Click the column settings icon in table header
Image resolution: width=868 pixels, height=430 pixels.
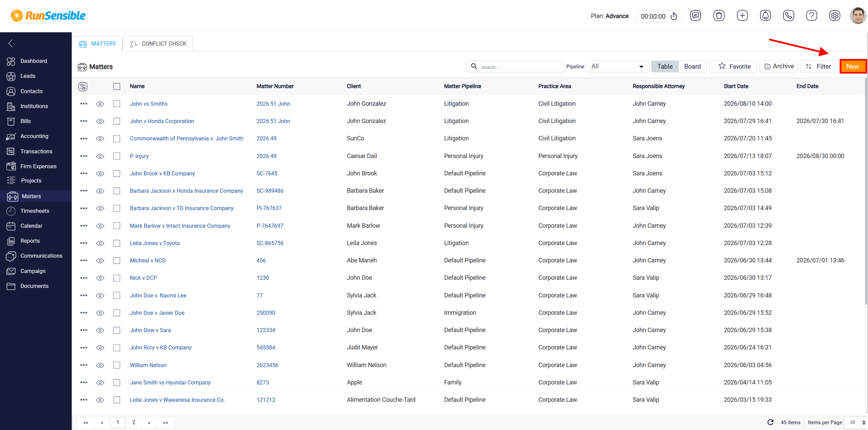click(83, 86)
